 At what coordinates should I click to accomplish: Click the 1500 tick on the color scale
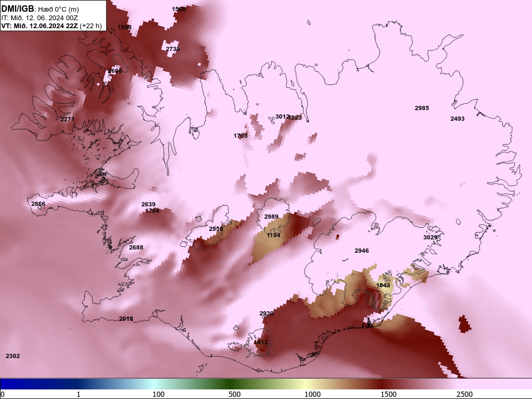point(388,394)
